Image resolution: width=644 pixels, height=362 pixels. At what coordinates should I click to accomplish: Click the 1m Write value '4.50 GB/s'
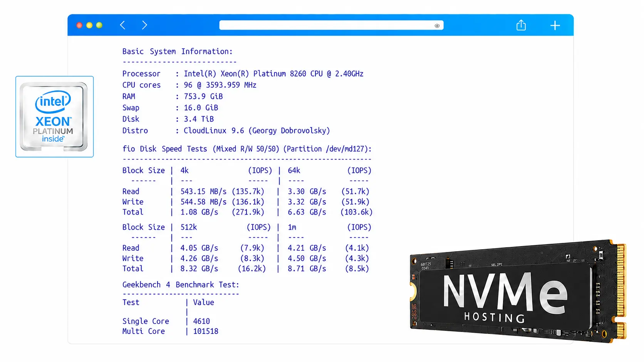pos(307,259)
